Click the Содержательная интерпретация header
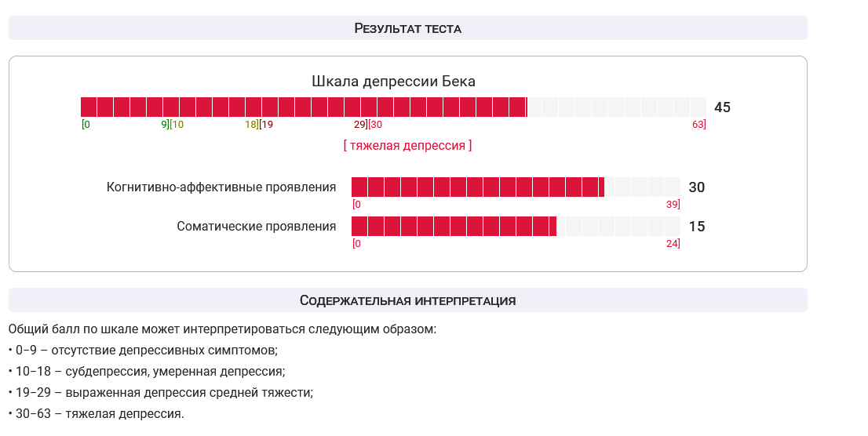This screenshot has height=436, width=868. coord(407,300)
